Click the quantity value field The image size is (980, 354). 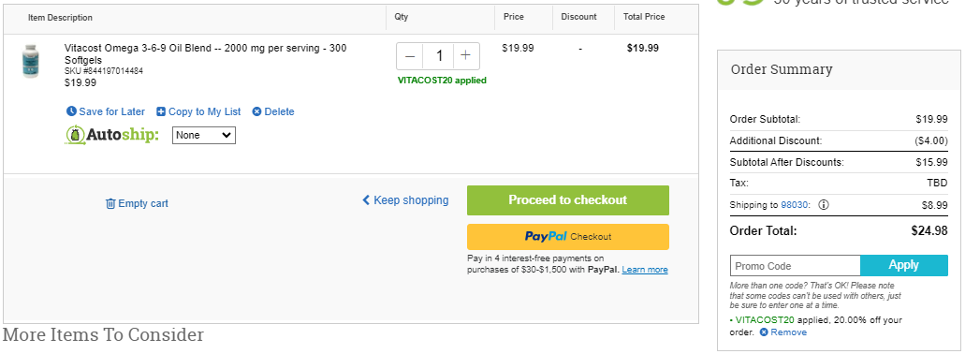[438, 56]
